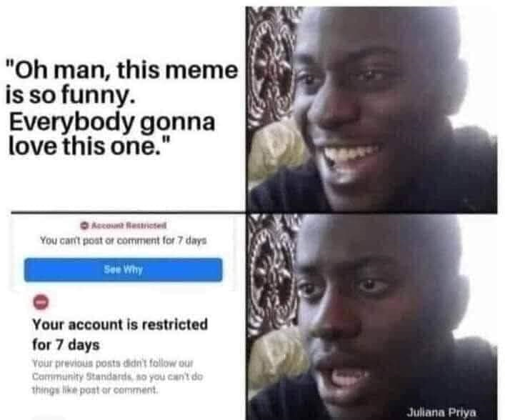The width and height of the screenshot is (505, 420).
Task: Click the "is so funny." caption line
Action: pos(70,96)
